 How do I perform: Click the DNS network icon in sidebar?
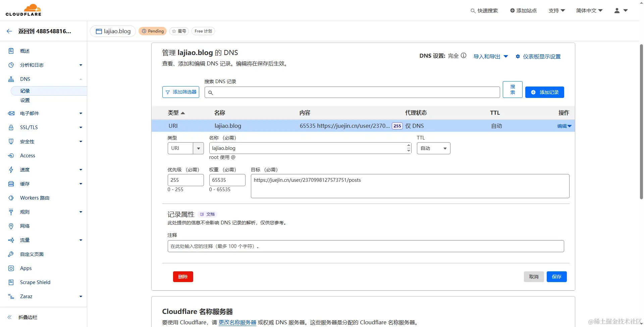pyautogui.click(x=11, y=79)
